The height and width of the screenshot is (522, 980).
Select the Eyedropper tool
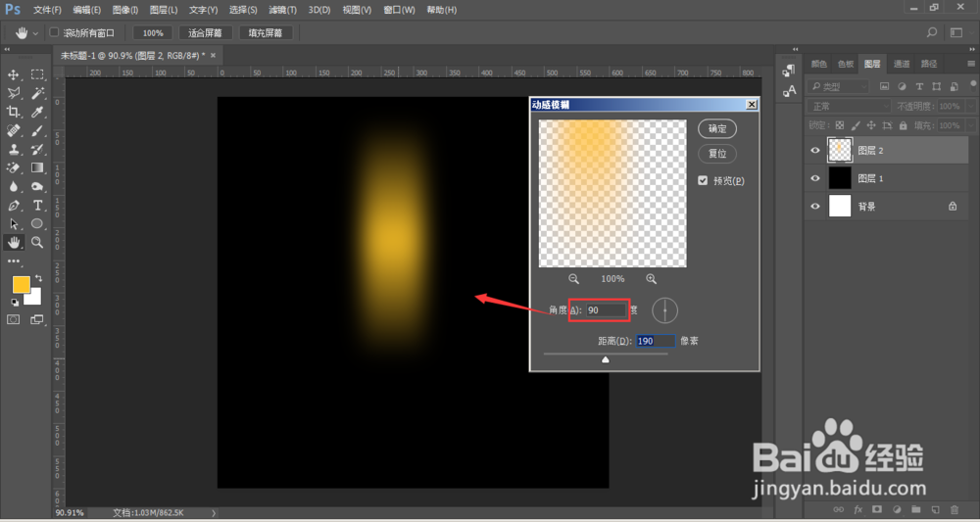[37, 112]
